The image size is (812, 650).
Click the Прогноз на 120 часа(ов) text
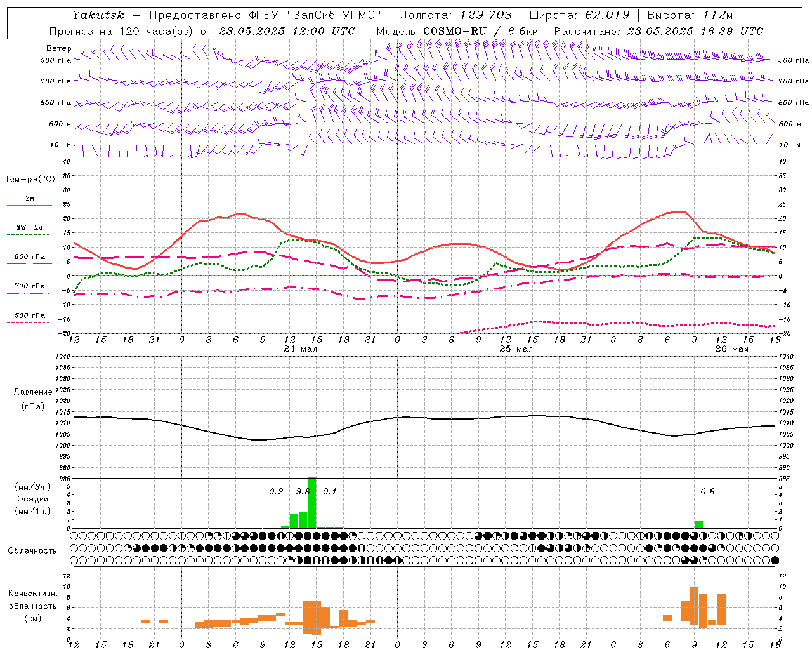click(122, 31)
